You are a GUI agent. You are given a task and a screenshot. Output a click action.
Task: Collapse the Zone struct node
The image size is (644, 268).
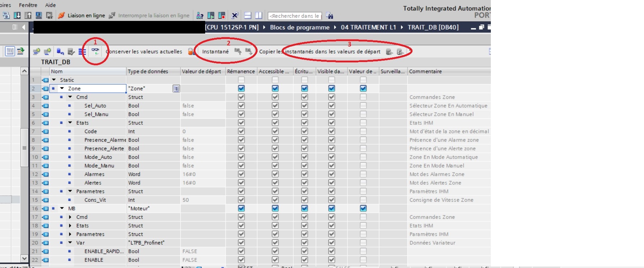pyautogui.click(x=62, y=88)
